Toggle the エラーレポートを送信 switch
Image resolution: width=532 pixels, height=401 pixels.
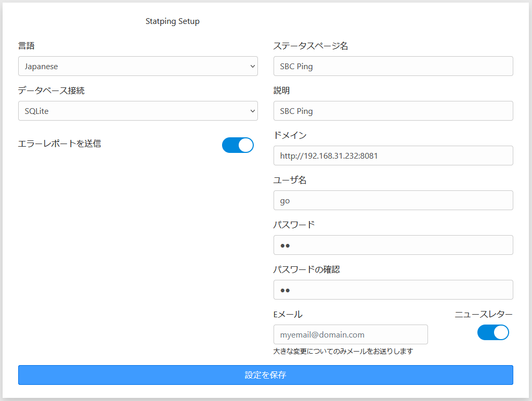click(x=238, y=145)
